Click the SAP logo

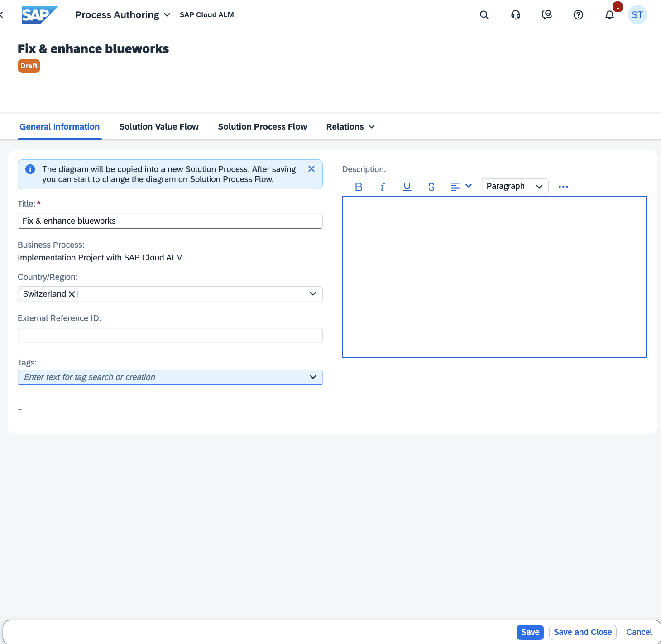[39, 15]
